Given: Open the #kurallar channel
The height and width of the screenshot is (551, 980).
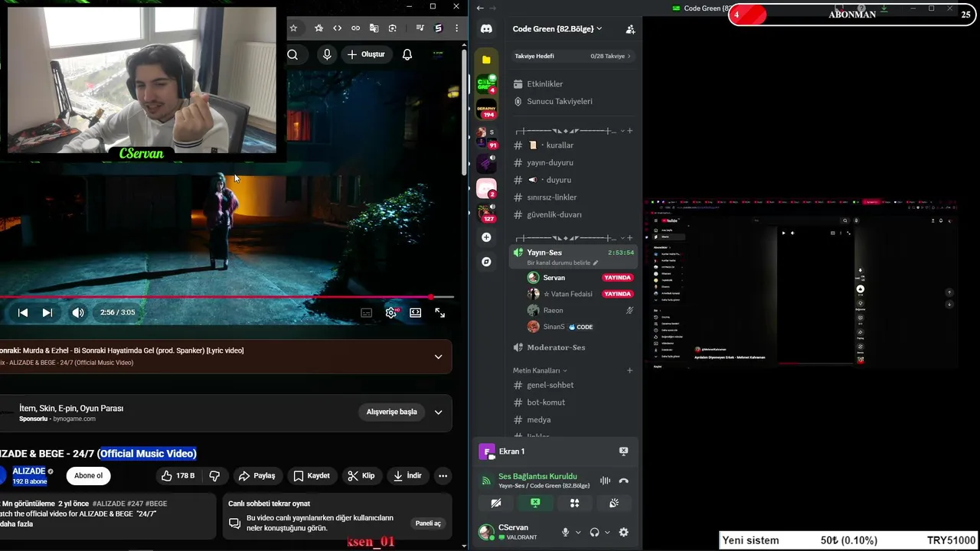Looking at the screenshot, I should tap(573, 145).
